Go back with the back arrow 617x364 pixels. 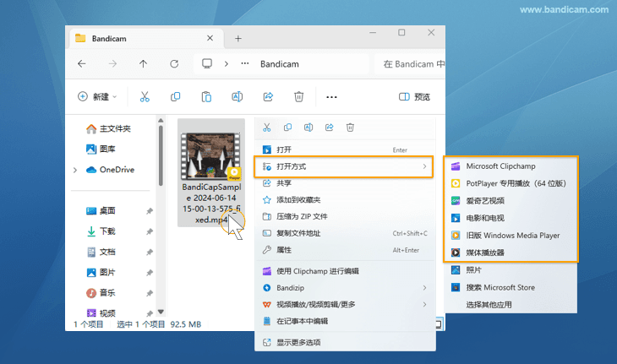tap(81, 63)
